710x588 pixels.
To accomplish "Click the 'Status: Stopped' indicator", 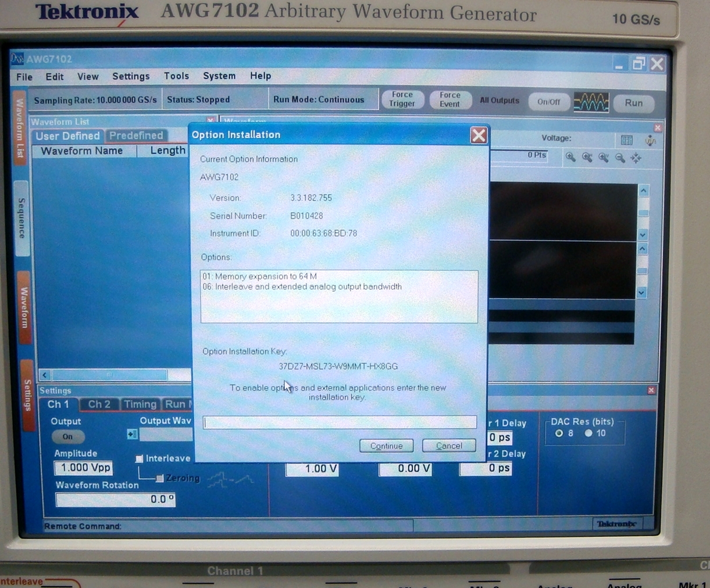I will point(198,100).
